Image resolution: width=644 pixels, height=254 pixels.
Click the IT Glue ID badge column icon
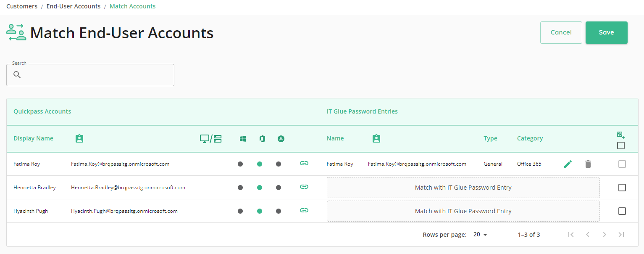point(376,138)
